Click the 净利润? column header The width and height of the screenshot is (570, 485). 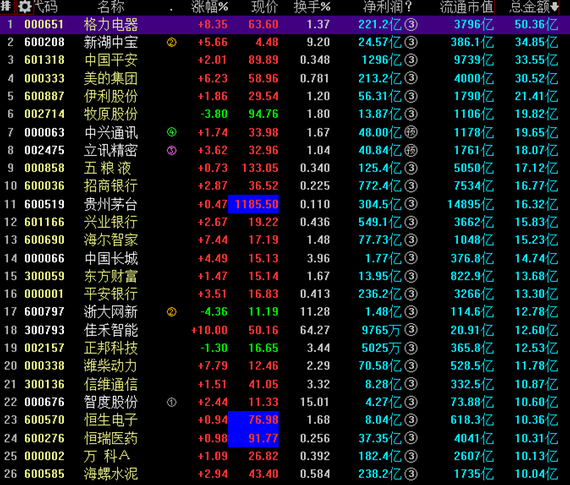coord(388,7)
